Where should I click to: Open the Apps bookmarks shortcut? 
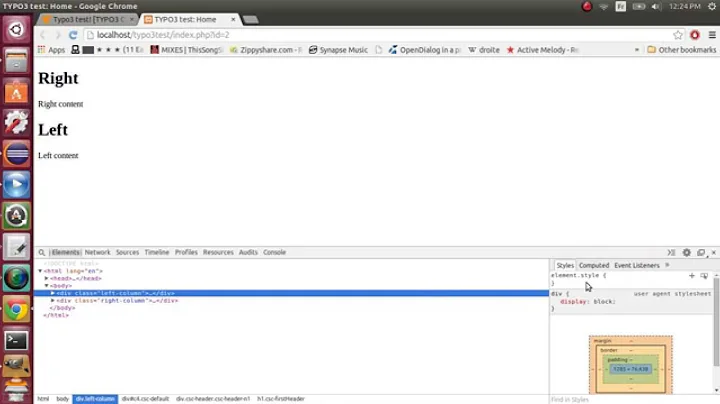[x=51, y=50]
